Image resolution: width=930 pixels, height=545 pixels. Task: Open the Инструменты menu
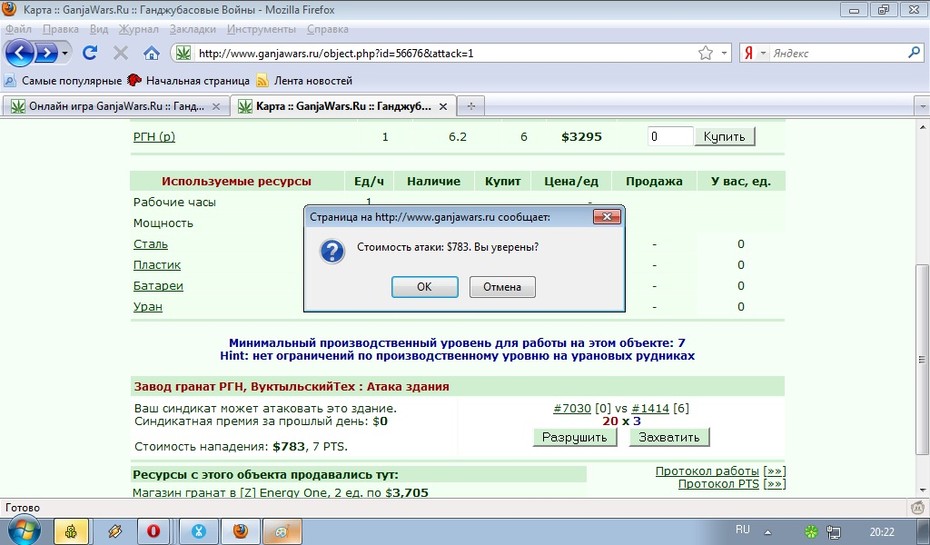point(261,29)
